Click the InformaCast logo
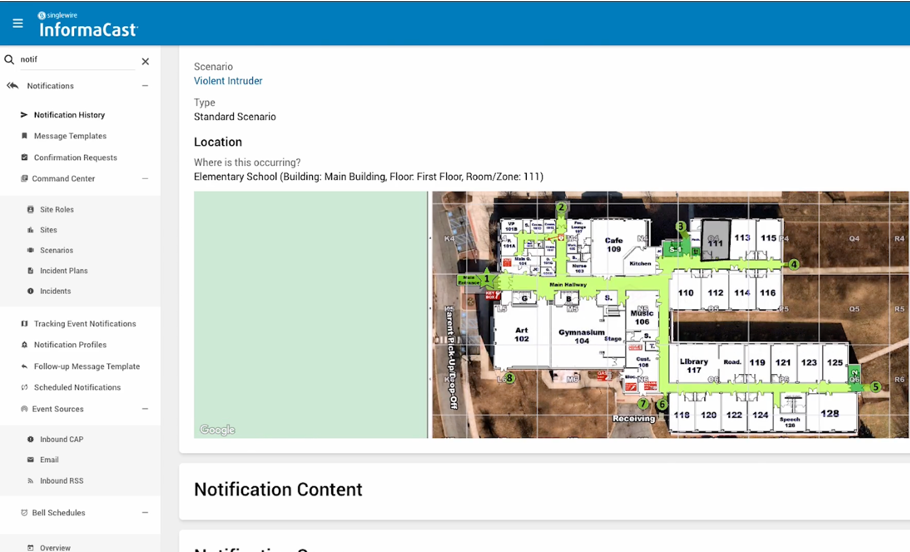 pos(88,24)
